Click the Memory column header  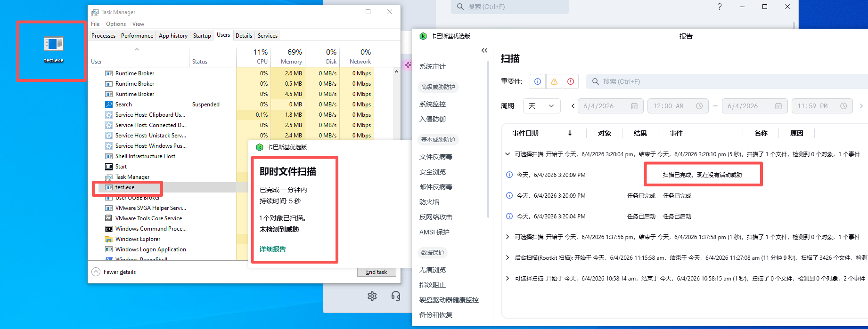pyautogui.click(x=287, y=56)
